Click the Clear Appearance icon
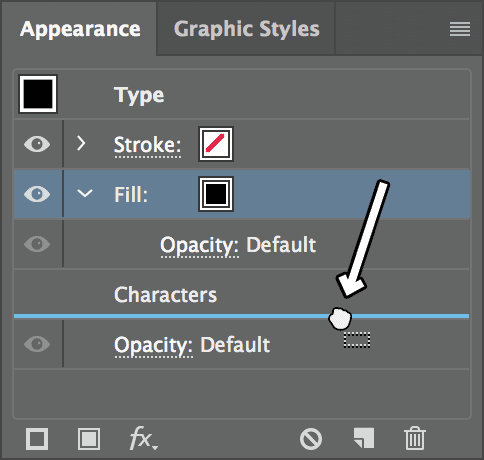This screenshot has width=484, height=460. [x=311, y=439]
